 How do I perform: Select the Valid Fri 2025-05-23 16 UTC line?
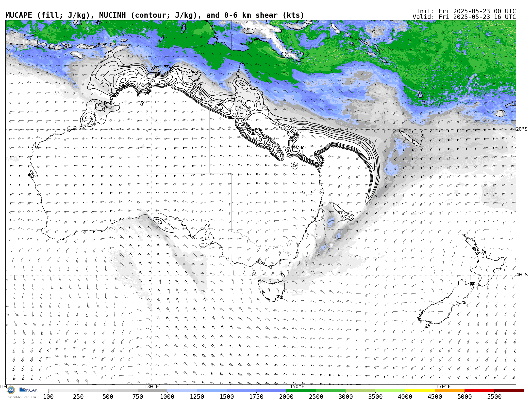pyautogui.click(x=464, y=17)
